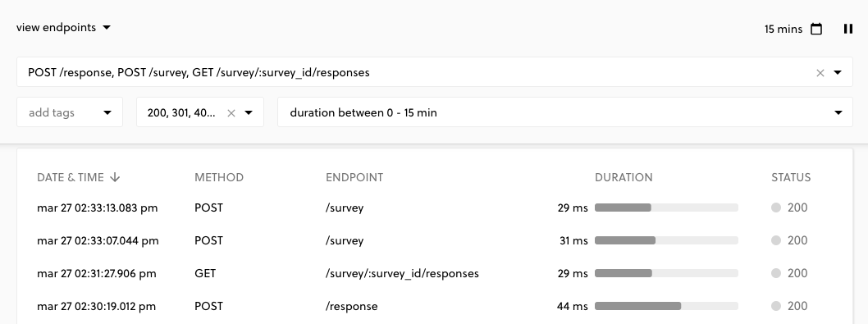868x324 pixels.
Task: Open the duration between 0 - 15 min dropdown
Action: click(564, 112)
